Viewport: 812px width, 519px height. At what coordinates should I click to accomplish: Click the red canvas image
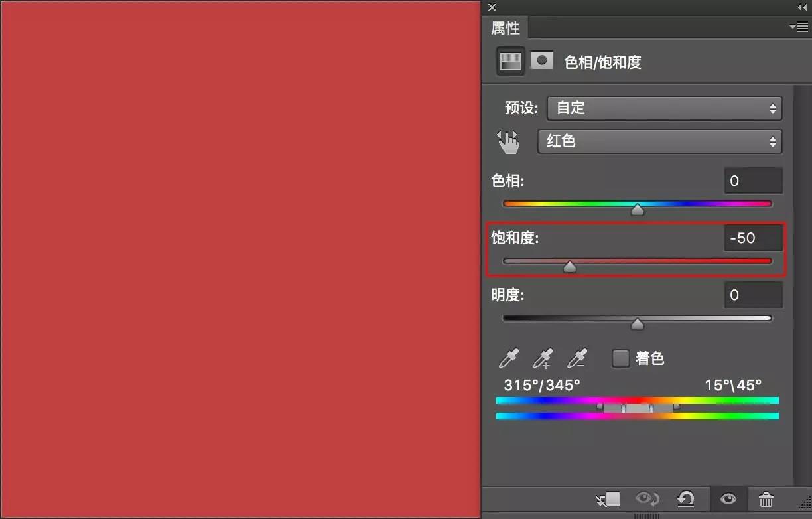coord(240,259)
